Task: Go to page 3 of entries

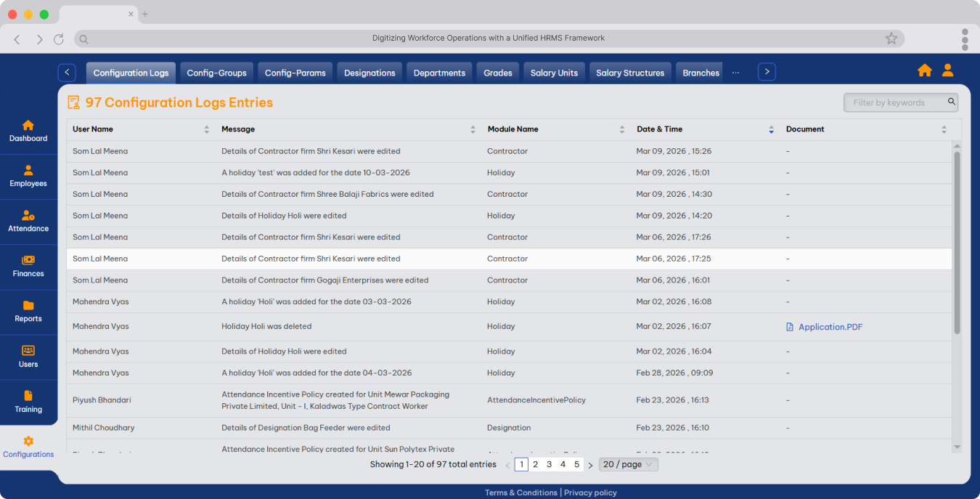Action: point(549,464)
